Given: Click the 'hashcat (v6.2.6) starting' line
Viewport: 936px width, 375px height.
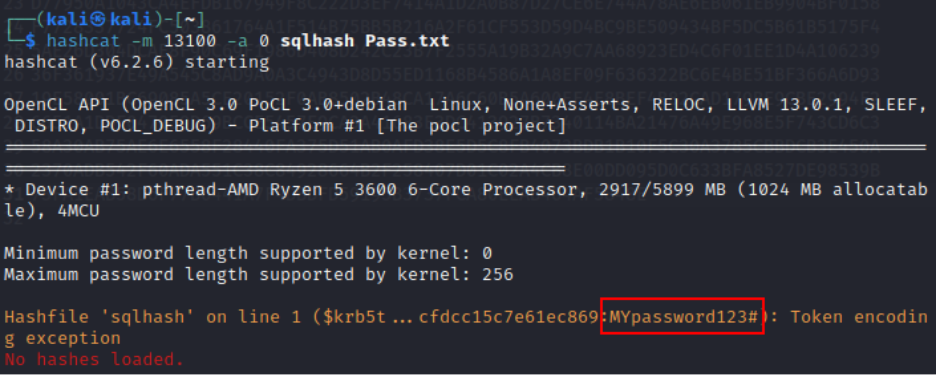Looking at the screenshot, I should click(137, 62).
